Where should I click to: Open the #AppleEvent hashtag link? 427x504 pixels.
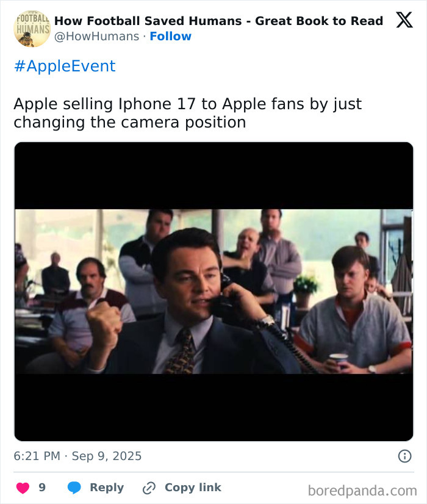pyautogui.click(x=63, y=65)
